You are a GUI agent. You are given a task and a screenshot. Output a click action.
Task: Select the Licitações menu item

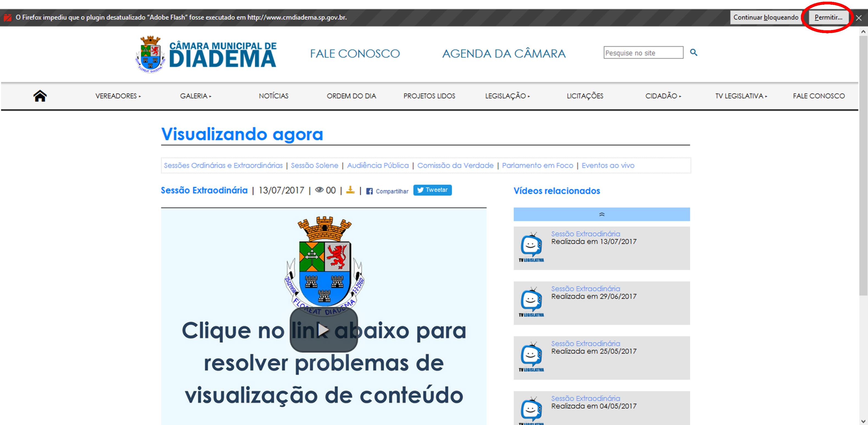(x=585, y=96)
